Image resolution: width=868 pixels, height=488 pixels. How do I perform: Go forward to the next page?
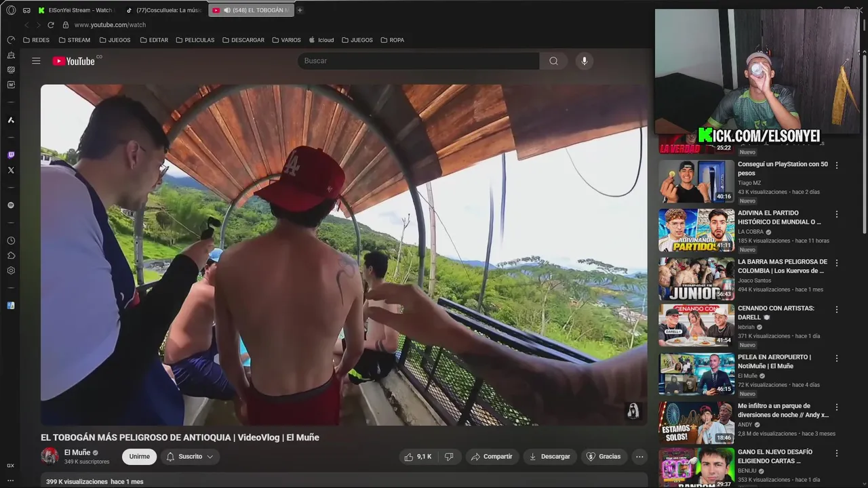[x=38, y=25]
